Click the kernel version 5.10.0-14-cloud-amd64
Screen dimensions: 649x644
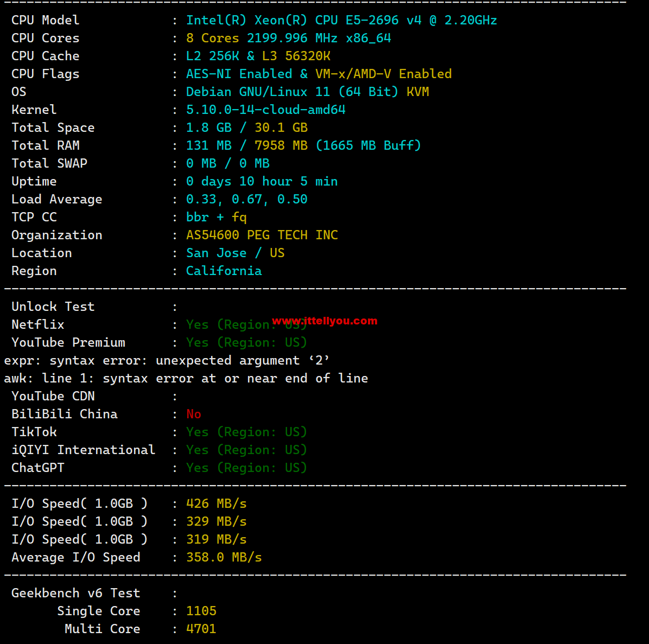click(x=266, y=110)
